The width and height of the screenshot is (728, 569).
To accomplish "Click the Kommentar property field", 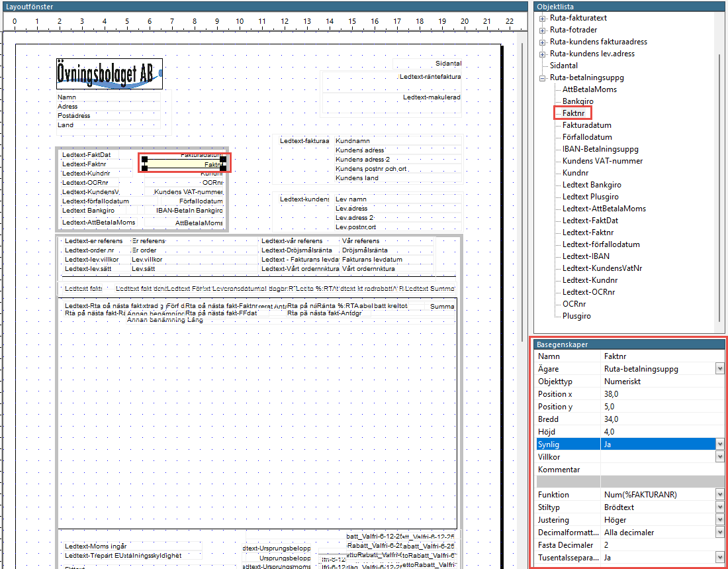I will click(x=657, y=470).
